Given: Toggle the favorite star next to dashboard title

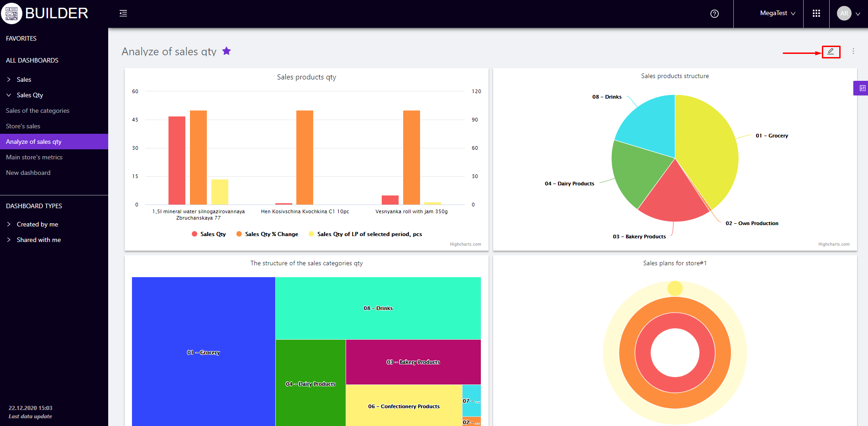Looking at the screenshot, I should pos(226,51).
